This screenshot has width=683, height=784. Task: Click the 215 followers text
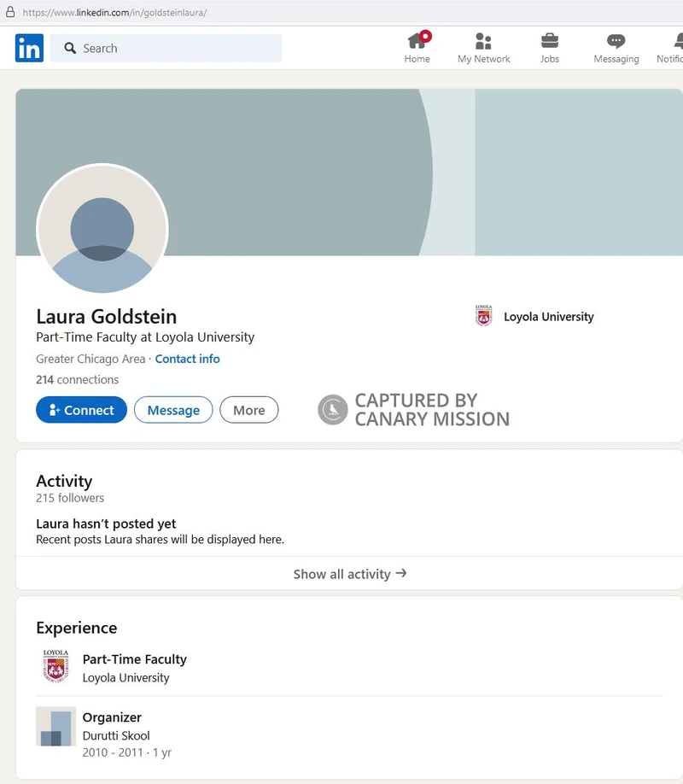[x=70, y=498]
